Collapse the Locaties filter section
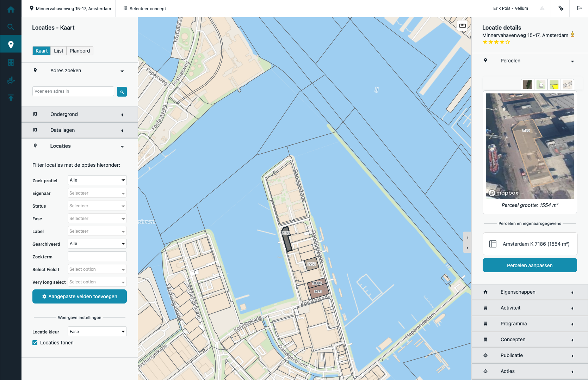Screen dimensions: 588x380 (x=122, y=146)
